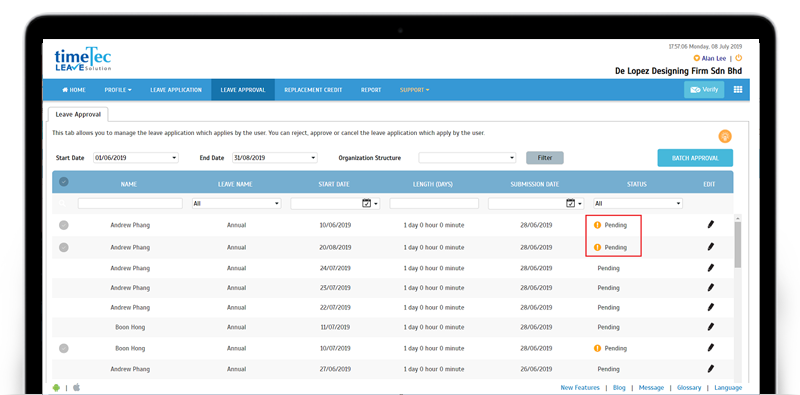Open the Language link in footer
This screenshot has width=800, height=395.
click(728, 387)
